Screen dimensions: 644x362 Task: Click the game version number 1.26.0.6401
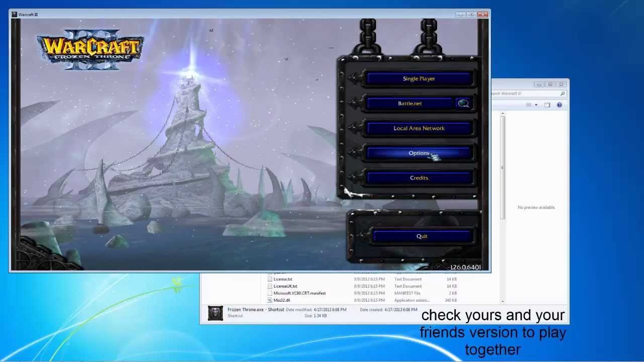[465, 267]
